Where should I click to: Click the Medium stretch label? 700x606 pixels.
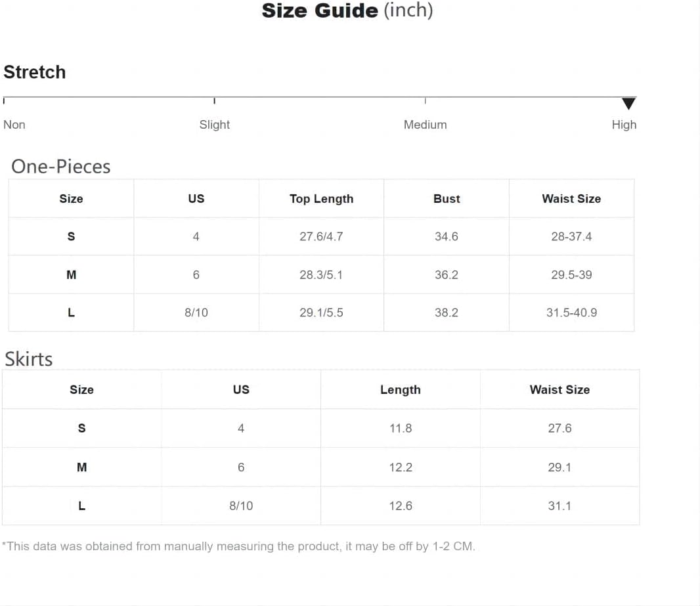pos(425,125)
